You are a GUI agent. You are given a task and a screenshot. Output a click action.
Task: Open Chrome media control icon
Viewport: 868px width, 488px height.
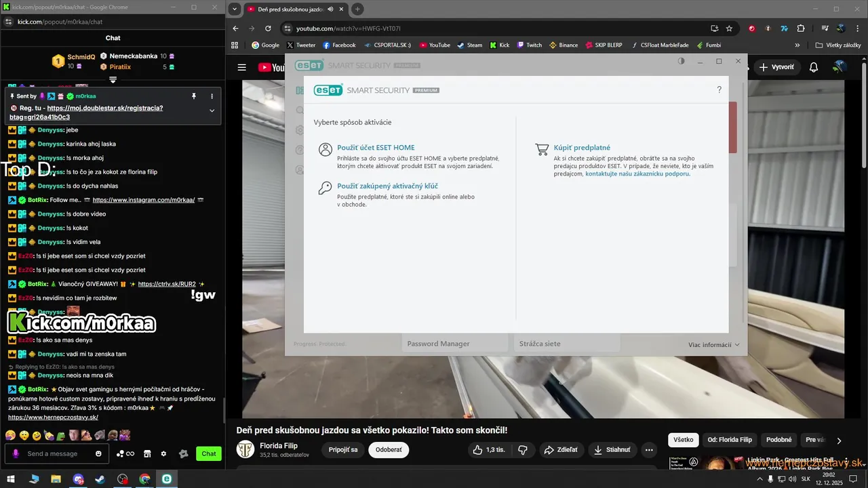click(x=825, y=28)
